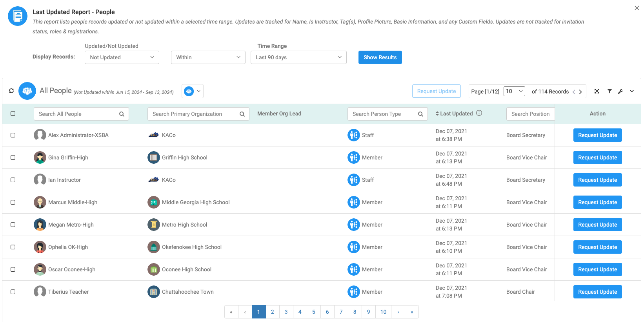
Task: Click the search icon in Primary Organization field
Action: 242,114
